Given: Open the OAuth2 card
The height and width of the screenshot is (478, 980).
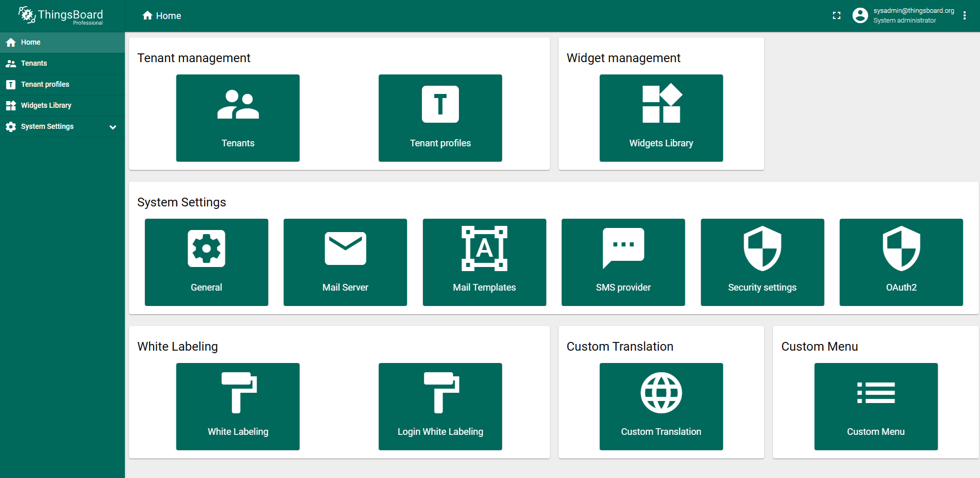Looking at the screenshot, I should click(x=901, y=262).
